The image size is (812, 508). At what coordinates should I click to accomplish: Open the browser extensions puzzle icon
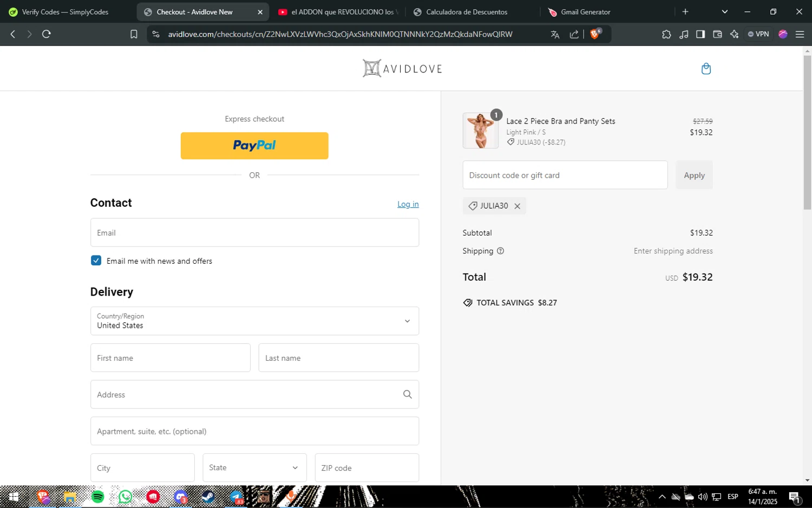[x=666, y=34]
